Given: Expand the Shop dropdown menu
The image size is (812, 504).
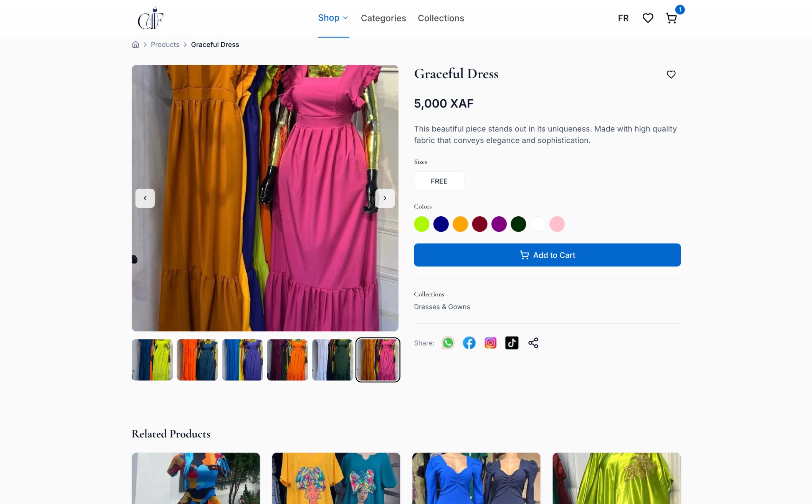Looking at the screenshot, I should coord(332,18).
